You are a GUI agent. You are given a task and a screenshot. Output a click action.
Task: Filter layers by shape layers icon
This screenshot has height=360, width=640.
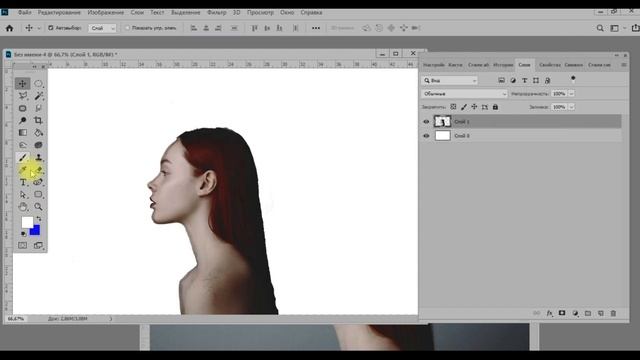pos(536,80)
